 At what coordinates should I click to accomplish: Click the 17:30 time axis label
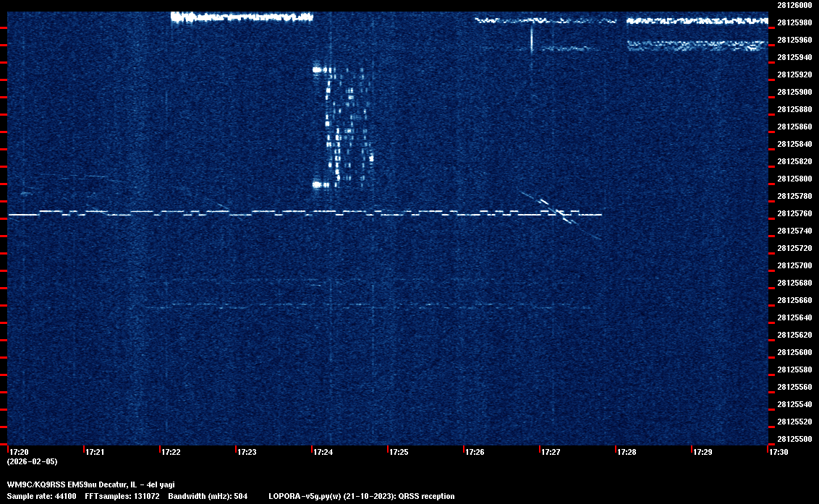coord(778,452)
